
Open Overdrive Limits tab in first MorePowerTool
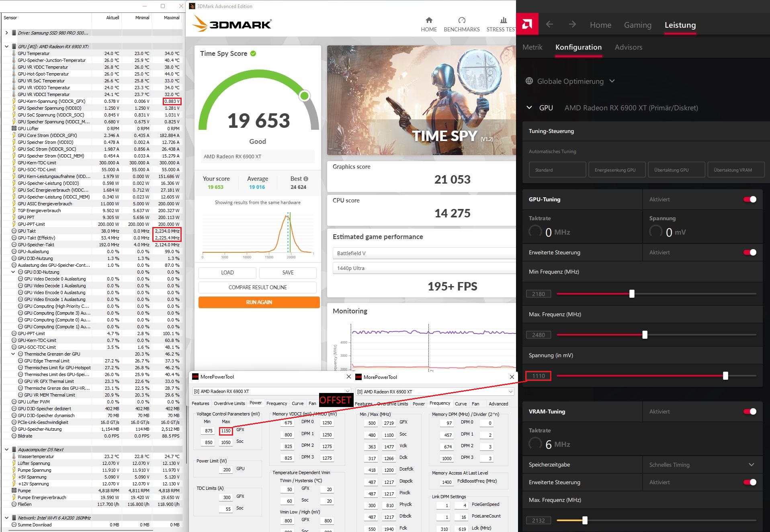coord(229,403)
